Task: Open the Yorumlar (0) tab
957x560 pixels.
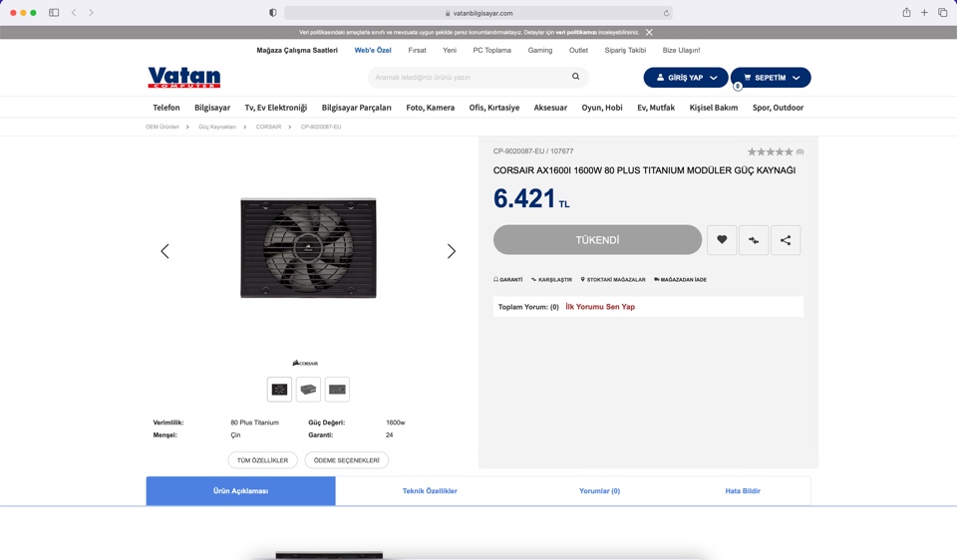Action: (599, 491)
